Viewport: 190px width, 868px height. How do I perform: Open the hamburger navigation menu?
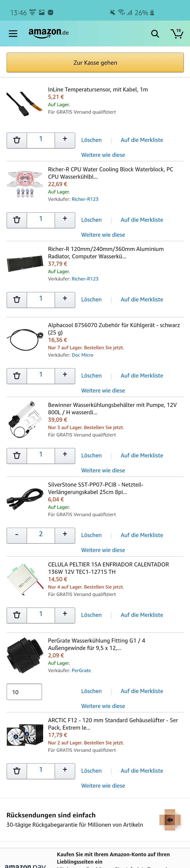point(13,34)
